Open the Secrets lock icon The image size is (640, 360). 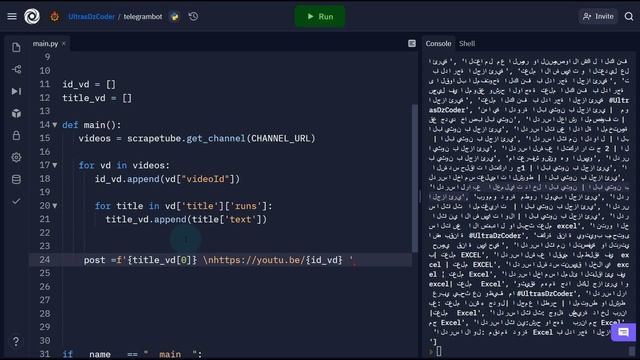click(x=16, y=135)
